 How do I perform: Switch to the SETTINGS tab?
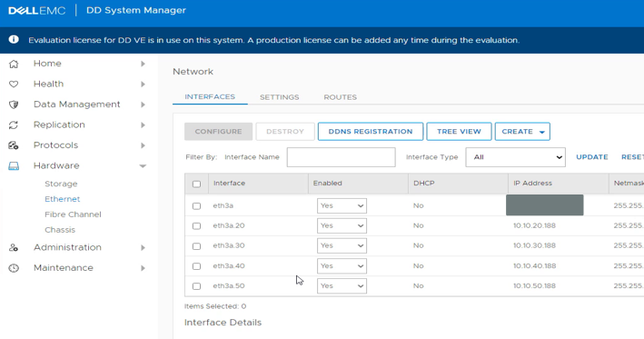click(x=279, y=97)
